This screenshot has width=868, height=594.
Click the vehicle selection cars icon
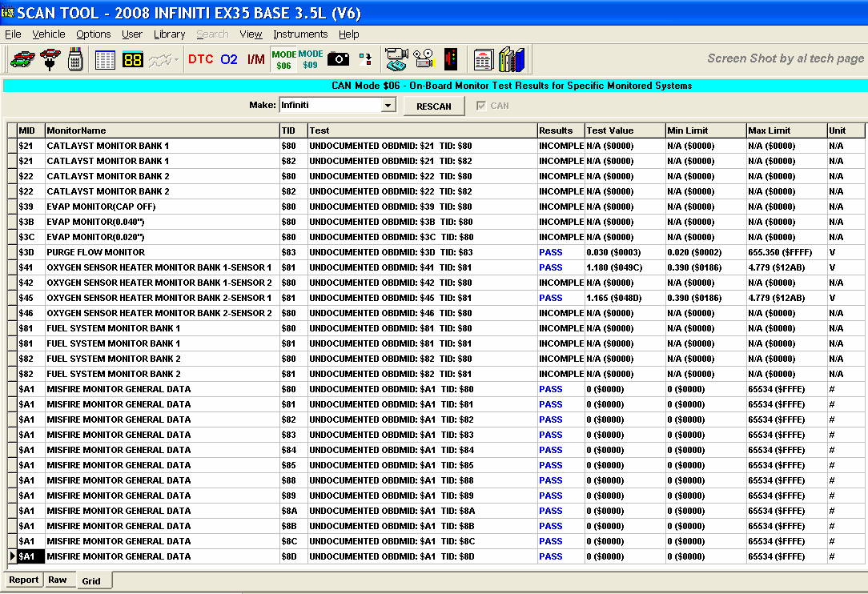click(x=22, y=58)
